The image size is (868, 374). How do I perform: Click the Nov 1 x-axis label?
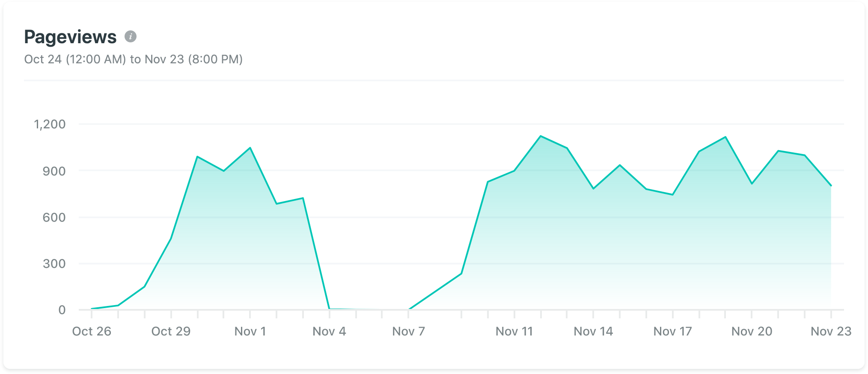tap(250, 331)
